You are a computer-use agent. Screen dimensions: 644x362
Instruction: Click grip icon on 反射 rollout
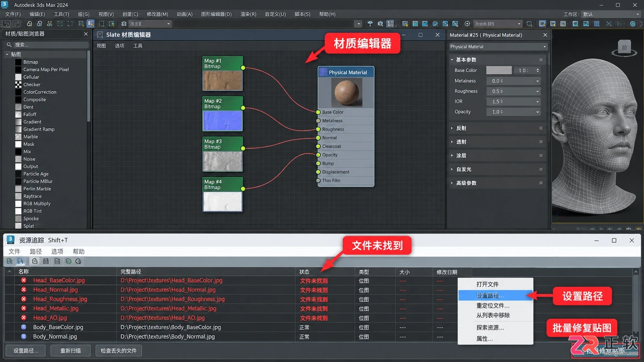click(541, 128)
